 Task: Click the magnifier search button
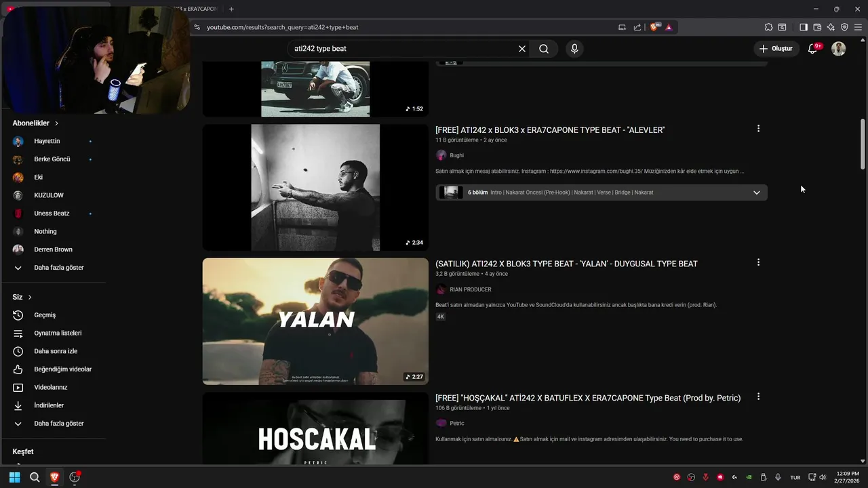pos(544,49)
